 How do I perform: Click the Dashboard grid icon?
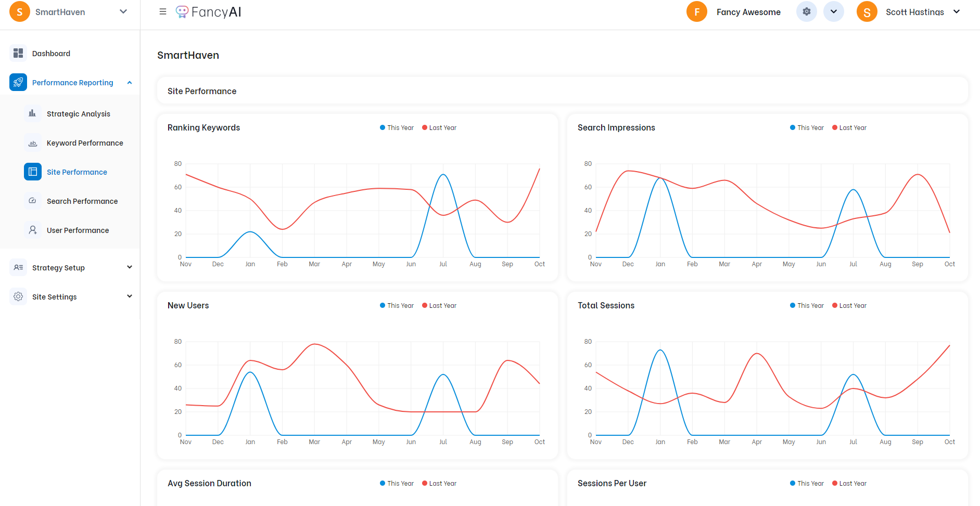pyautogui.click(x=18, y=53)
